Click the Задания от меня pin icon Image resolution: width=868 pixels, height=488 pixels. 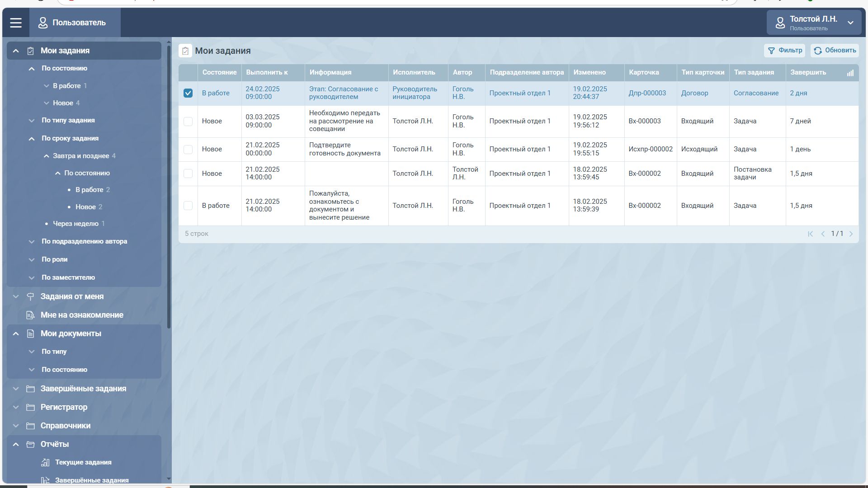30,297
